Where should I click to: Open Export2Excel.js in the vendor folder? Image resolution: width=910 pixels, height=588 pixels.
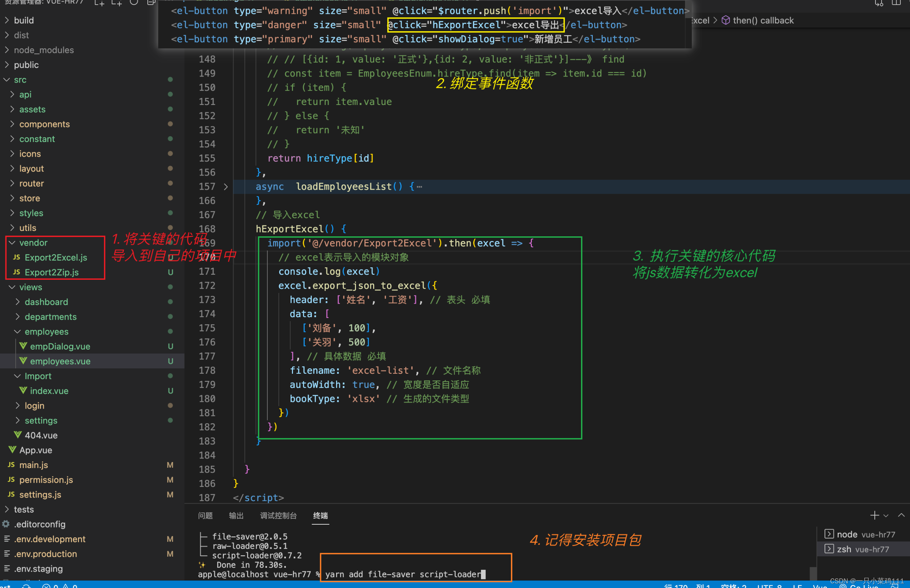(x=56, y=258)
